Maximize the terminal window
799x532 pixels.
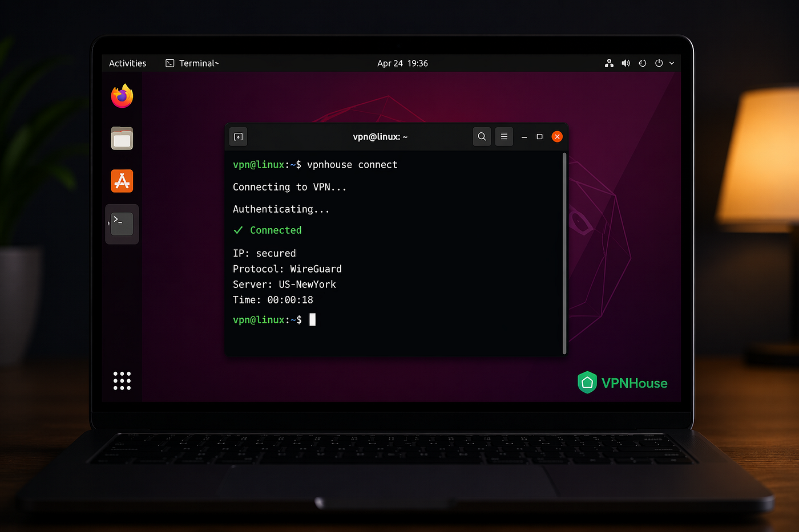click(539, 137)
